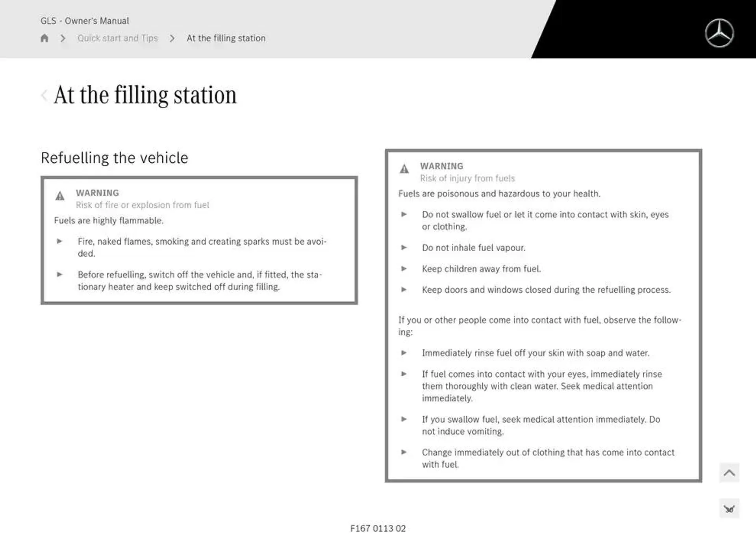The width and height of the screenshot is (756, 535).
Task: Toggle visibility of Refuelling the vehicle section
Action: pos(113,157)
